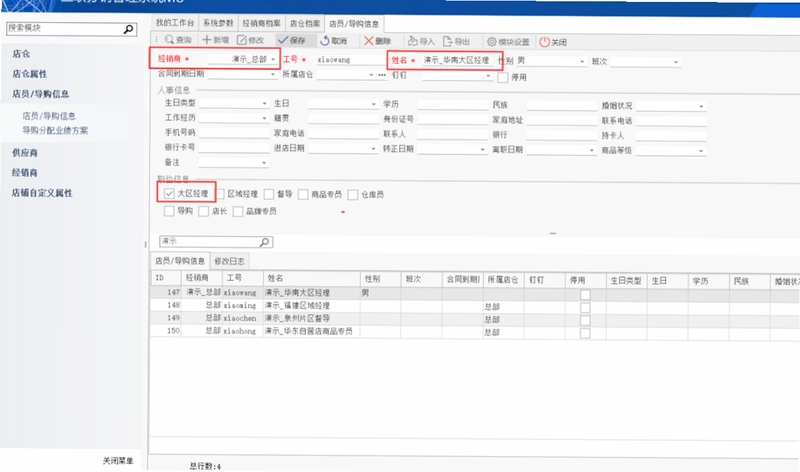The width and height of the screenshot is (800, 472).
Task: Click the 关闭 power close icon
Action: coord(544,42)
